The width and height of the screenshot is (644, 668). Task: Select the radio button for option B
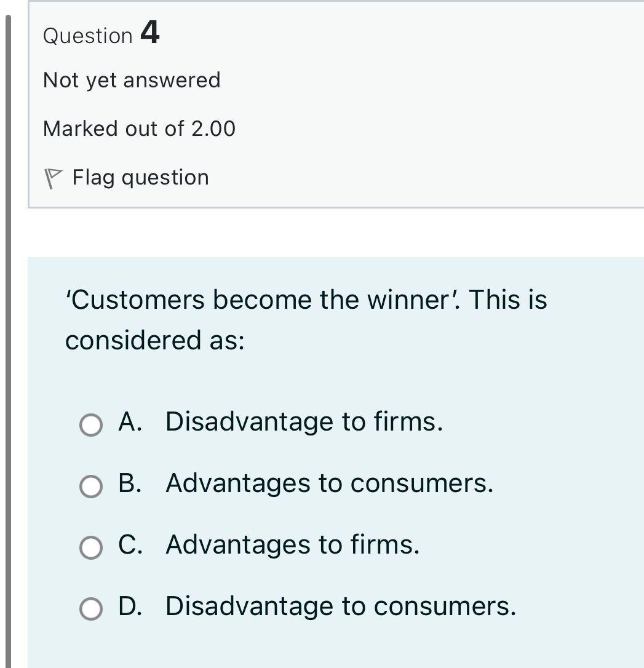pyautogui.click(x=90, y=486)
